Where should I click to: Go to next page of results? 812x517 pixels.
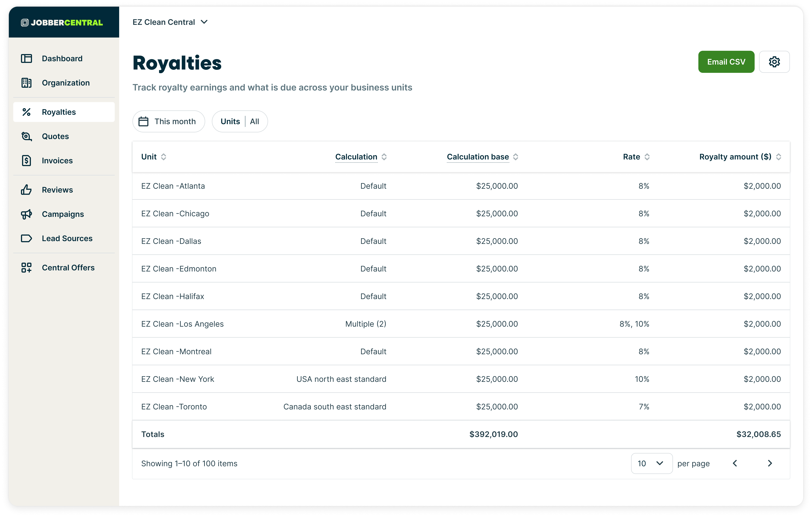(x=770, y=463)
